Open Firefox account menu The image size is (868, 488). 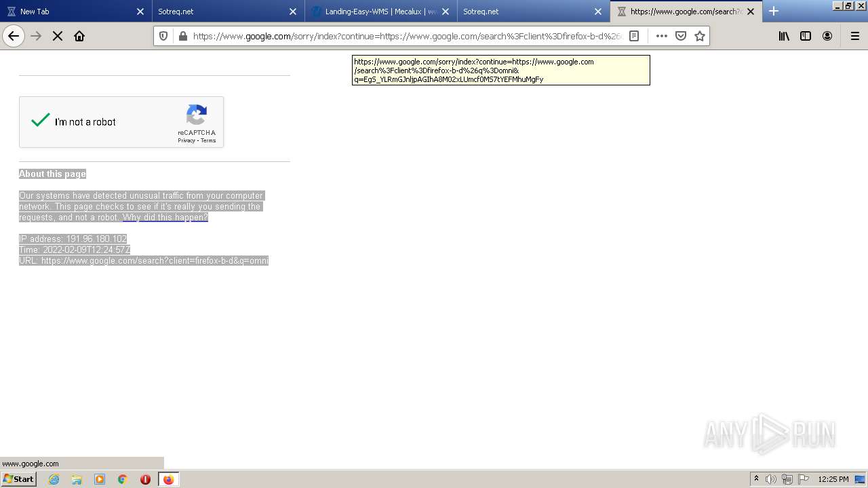pos(827,36)
